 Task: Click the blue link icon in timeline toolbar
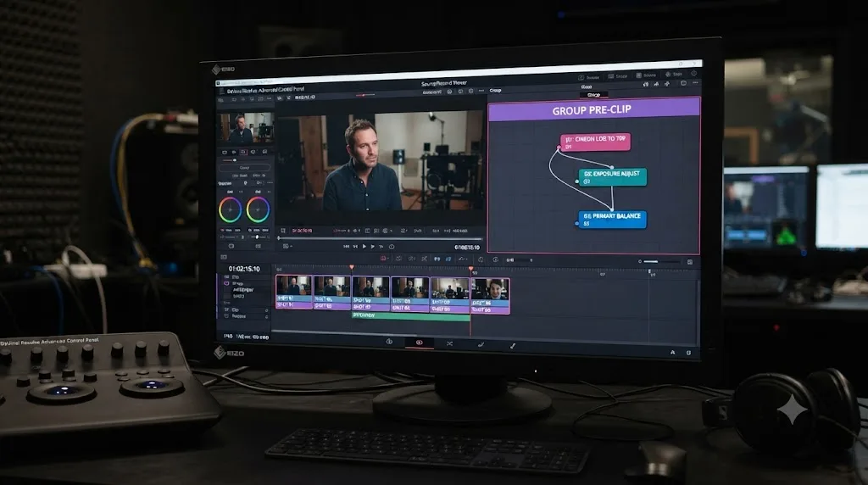coord(437,259)
